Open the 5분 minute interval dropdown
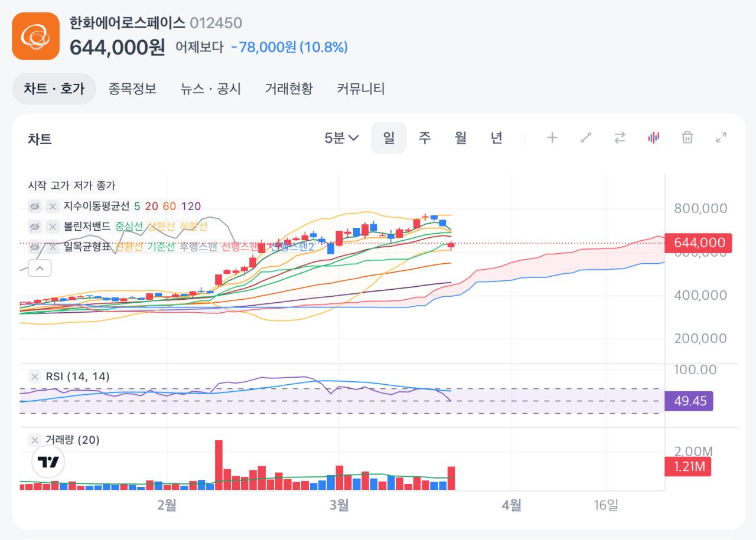The height and width of the screenshot is (540, 756). 342,138
